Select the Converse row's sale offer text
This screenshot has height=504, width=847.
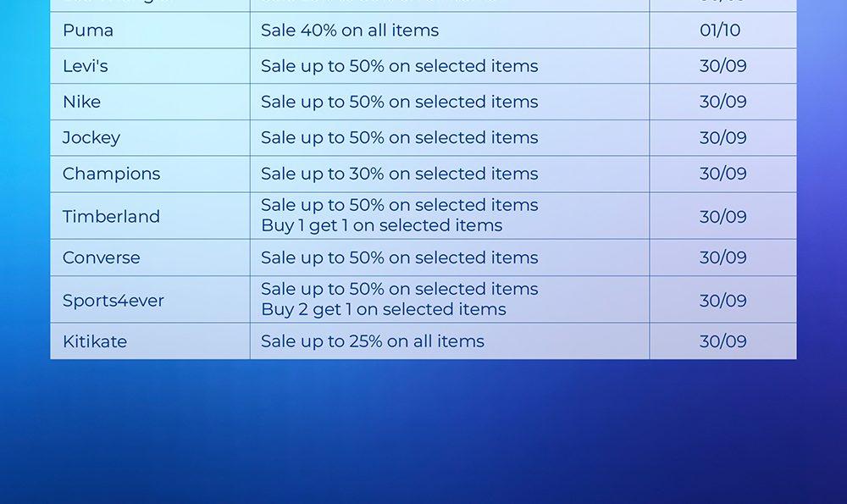(x=399, y=258)
